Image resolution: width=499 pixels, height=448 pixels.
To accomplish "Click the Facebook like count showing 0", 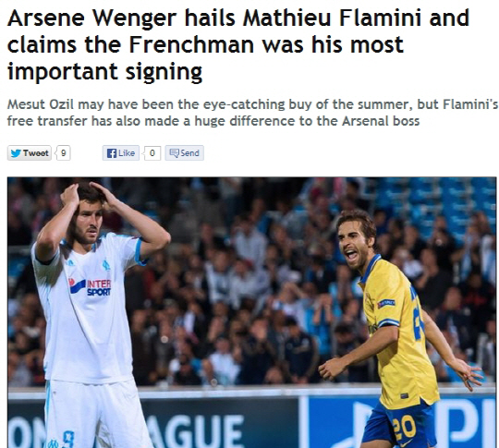I will pyautogui.click(x=152, y=153).
